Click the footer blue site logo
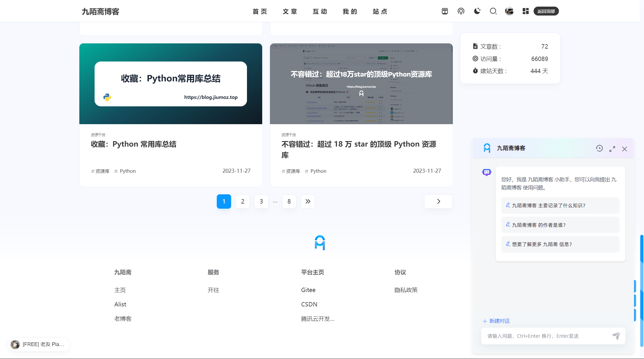The height and width of the screenshot is (359, 644). point(320,243)
